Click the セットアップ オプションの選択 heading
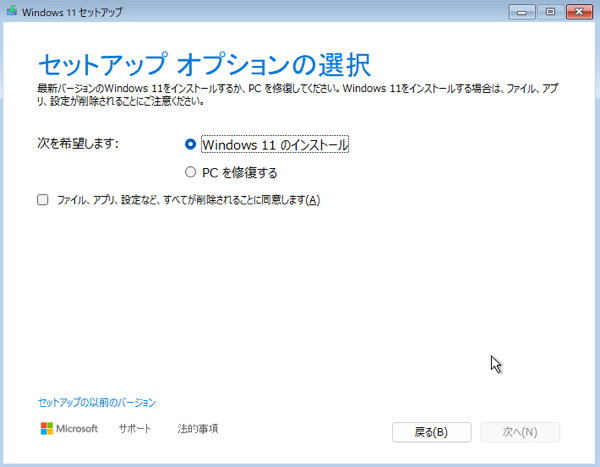Image resolution: width=600 pixels, height=467 pixels. [205, 64]
